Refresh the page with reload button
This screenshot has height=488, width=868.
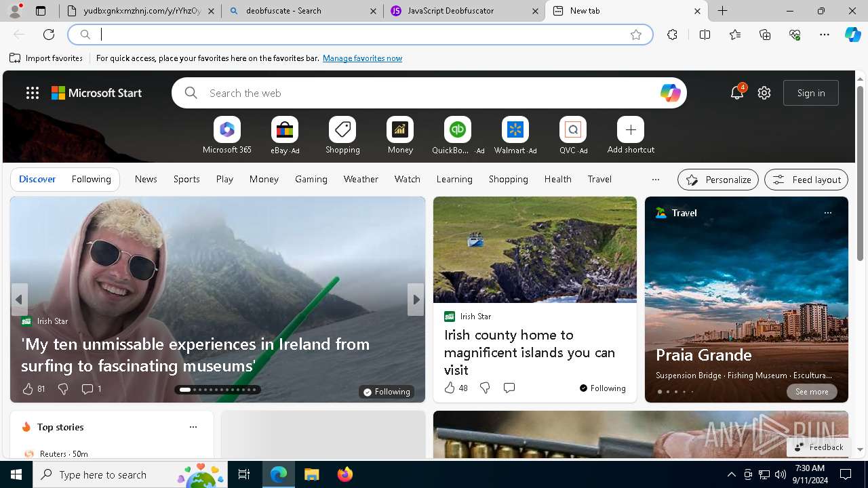(x=49, y=35)
